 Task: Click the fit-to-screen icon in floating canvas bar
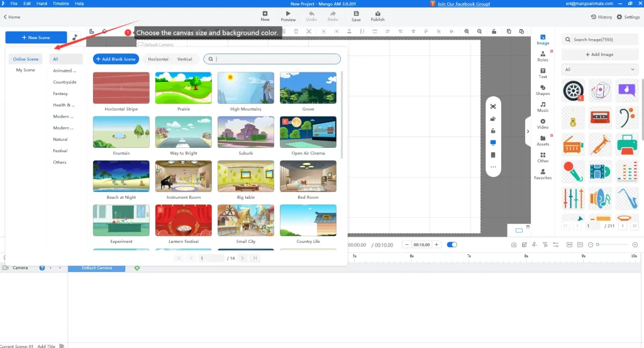493,106
